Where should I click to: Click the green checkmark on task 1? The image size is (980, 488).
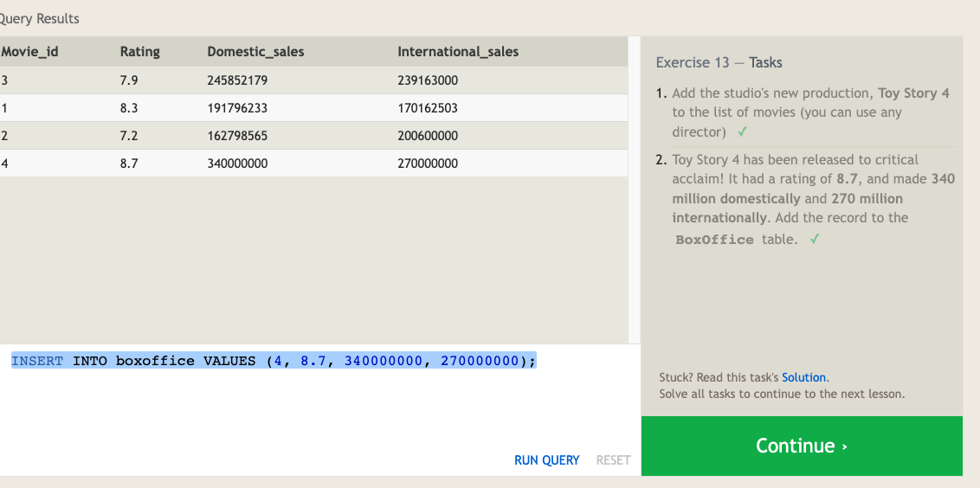pyautogui.click(x=743, y=132)
